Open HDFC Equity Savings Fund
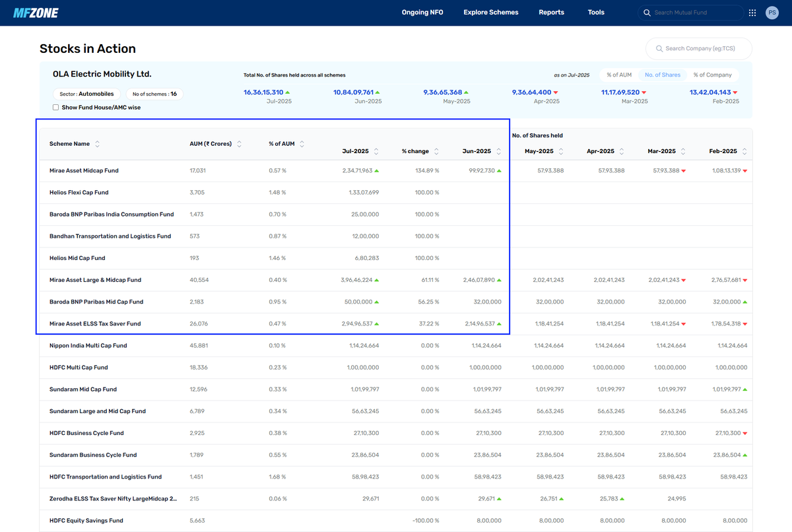 86,520
